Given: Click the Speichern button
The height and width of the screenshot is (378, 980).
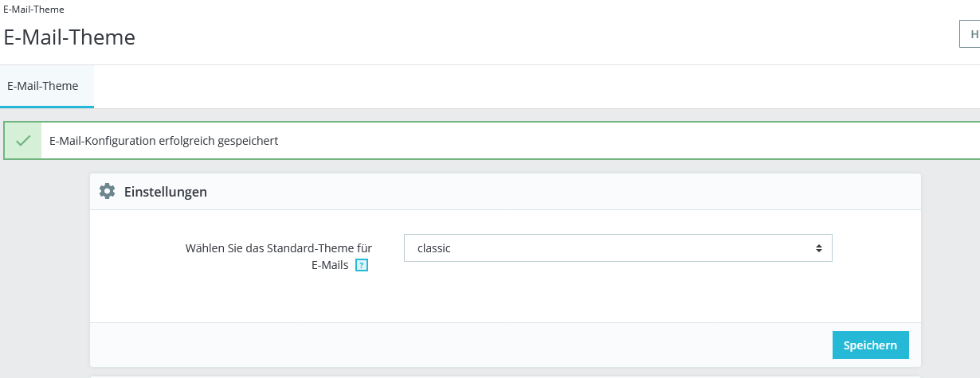Looking at the screenshot, I should pyautogui.click(x=870, y=345).
